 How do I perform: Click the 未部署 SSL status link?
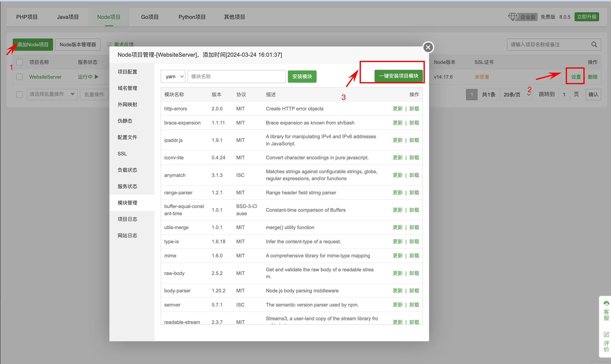[482, 77]
